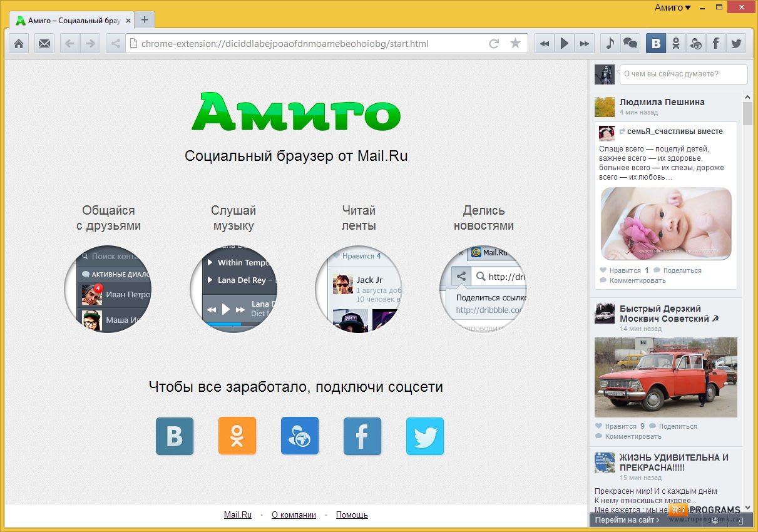Select the Odnoklassniki toolbar icon
758x532 pixels.
[676, 44]
